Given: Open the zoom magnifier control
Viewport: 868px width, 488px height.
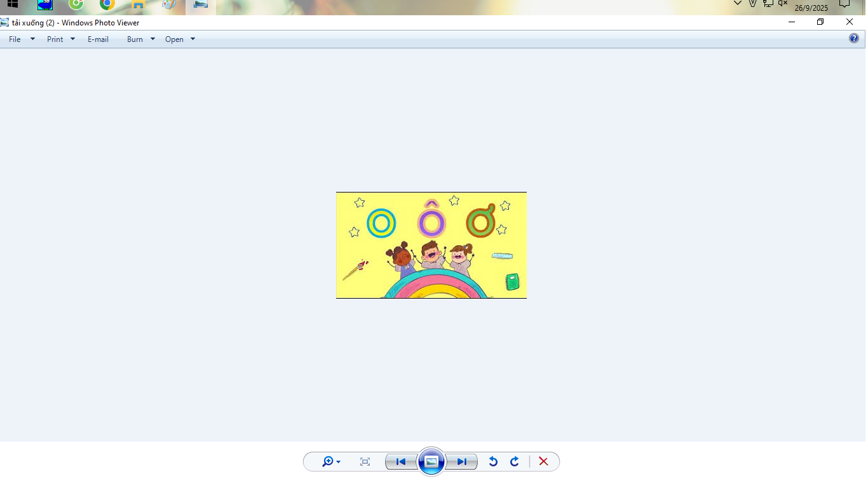Looking at the screenshot, I should [x=330, y=462].
